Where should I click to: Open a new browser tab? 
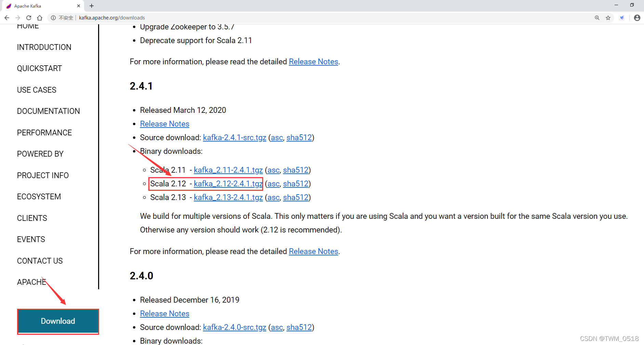92,6
